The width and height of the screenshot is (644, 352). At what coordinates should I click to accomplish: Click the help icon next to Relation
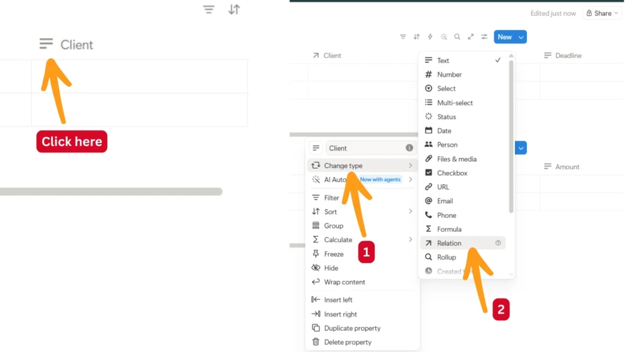[x=498, y=243]
